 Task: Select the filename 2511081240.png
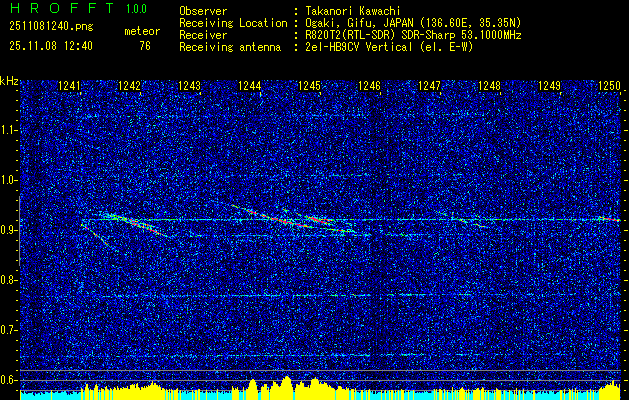(x=51, y=27)
